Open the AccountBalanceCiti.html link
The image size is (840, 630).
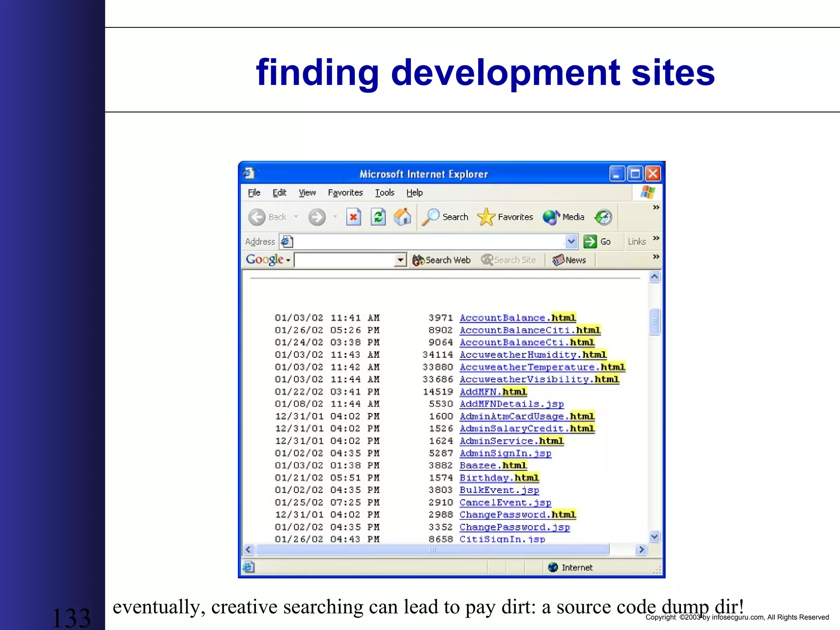(x=530, y=330)
